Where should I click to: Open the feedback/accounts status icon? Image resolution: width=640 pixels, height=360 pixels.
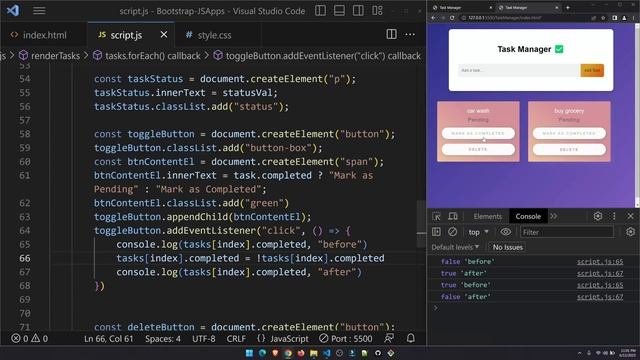click(x=389, y=338)
